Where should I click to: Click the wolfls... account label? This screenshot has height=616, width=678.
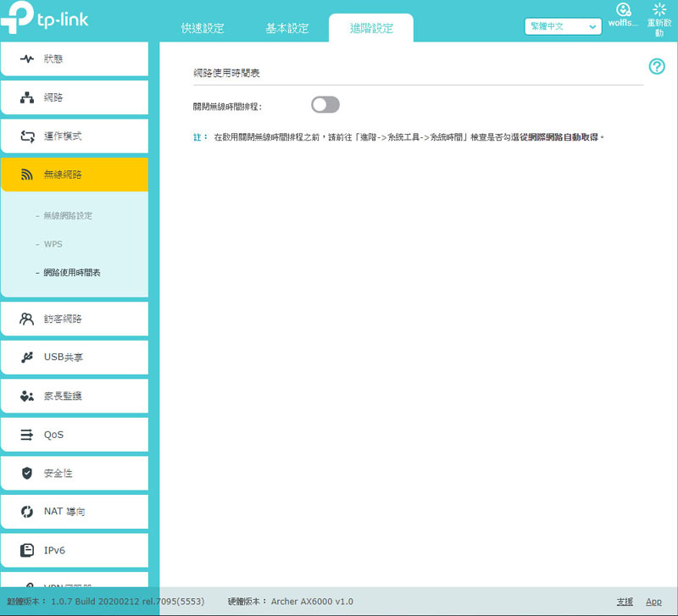[x=623, y=23]
